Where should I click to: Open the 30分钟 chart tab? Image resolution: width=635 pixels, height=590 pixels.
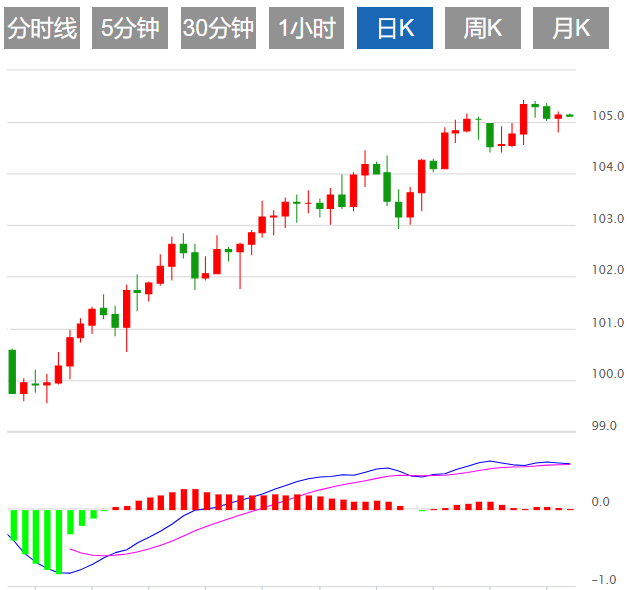(218, 29)
